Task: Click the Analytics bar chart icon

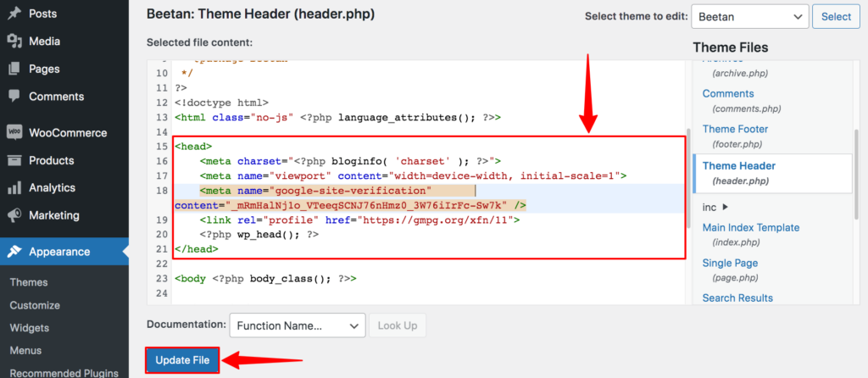Action: point(14,188)
